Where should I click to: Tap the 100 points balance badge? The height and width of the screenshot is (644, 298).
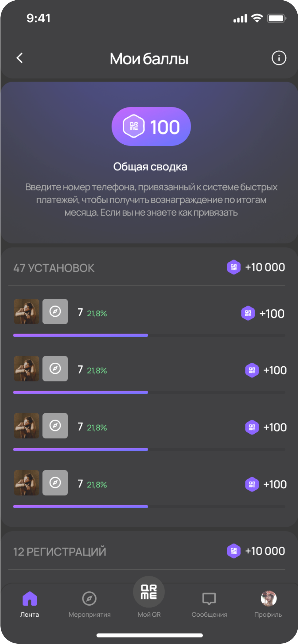click(151, 127)
